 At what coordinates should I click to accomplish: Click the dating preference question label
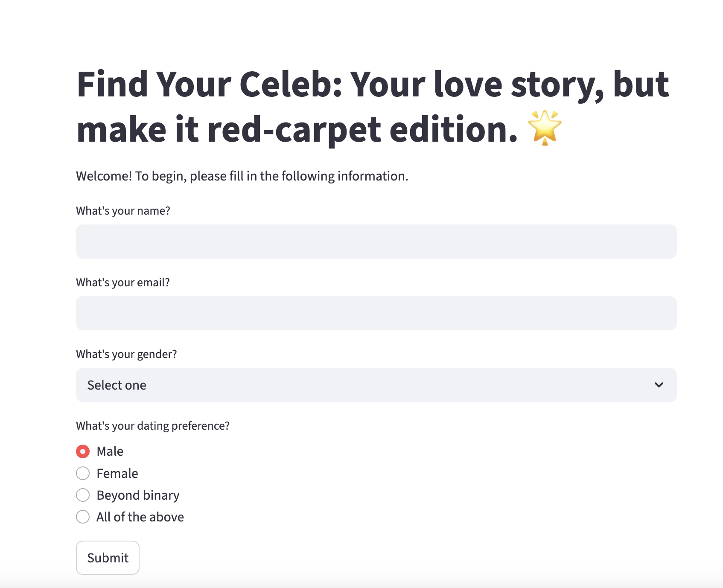153,426
